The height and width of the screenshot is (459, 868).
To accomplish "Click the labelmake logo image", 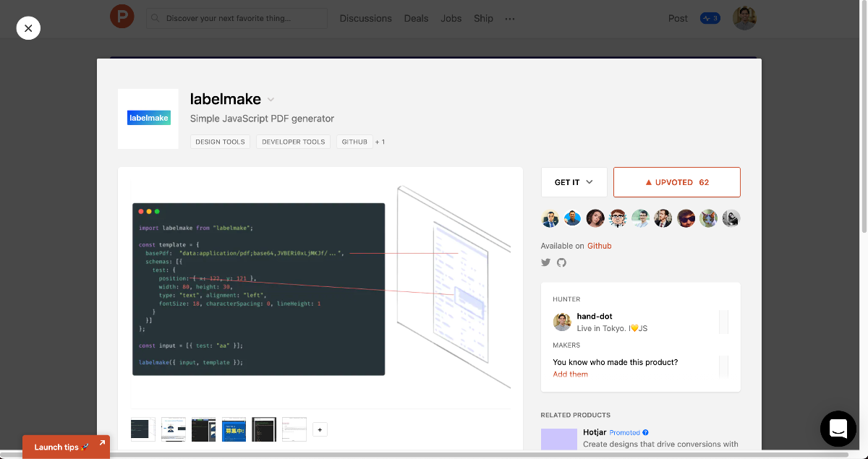I will point(148,119).
